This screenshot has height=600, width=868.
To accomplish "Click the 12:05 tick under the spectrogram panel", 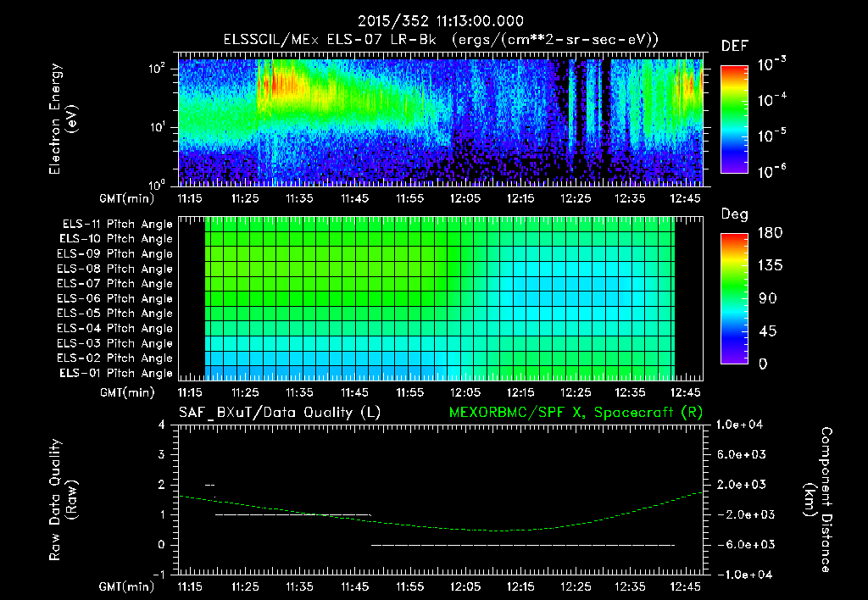I will click(x=465, y=198).
